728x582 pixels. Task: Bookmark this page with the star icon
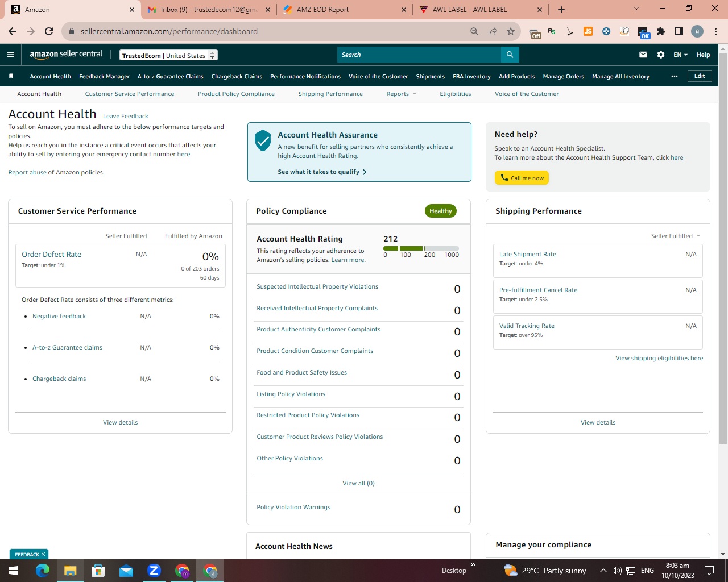(x=511, y=31)
